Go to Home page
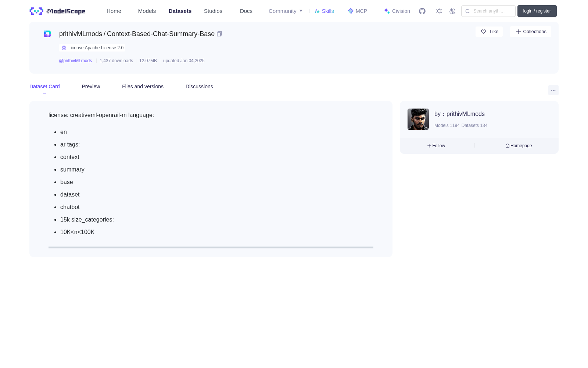588x368 pixels. tap(114, 11)
